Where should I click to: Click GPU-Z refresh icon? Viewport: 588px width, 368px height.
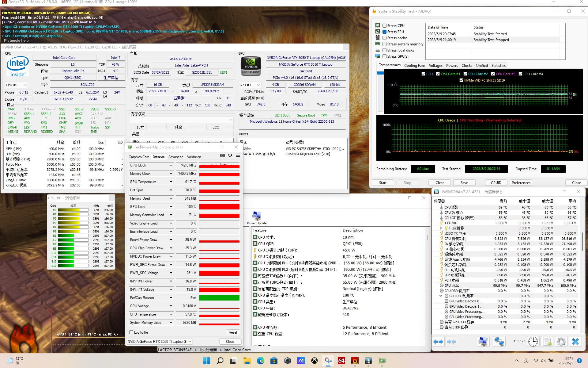pos(230,155)
